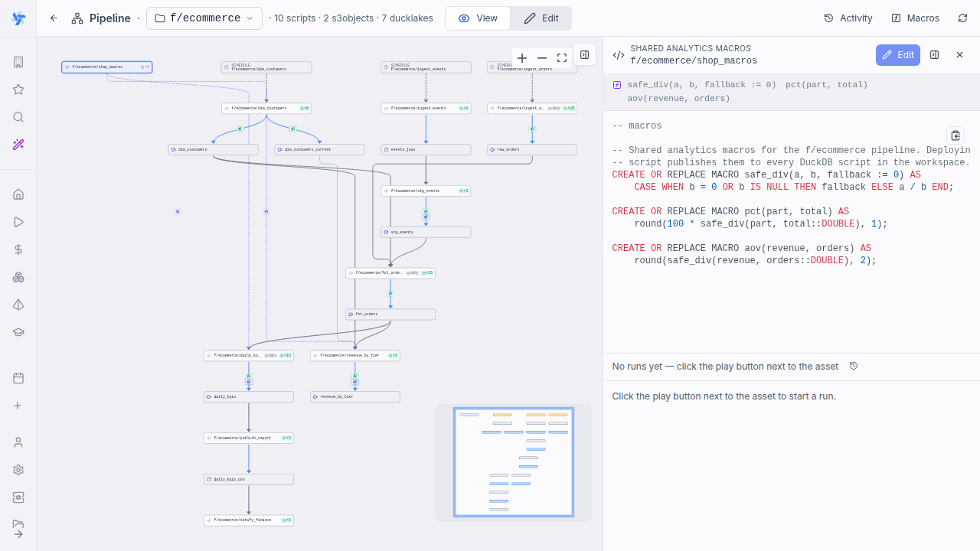Open Resources cubes icon in sidebar
Image resolution: width=980 pixels, height=551 pixels.
[x=18, y=277]
